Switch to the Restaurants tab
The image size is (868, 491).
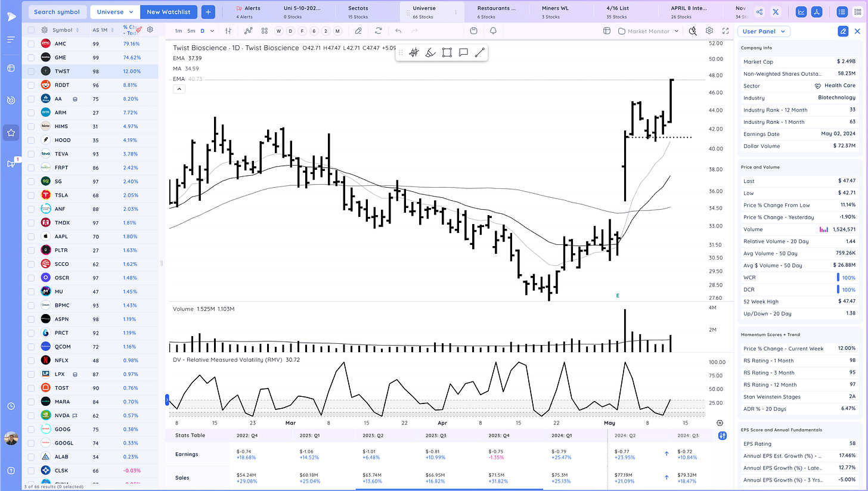496,12
